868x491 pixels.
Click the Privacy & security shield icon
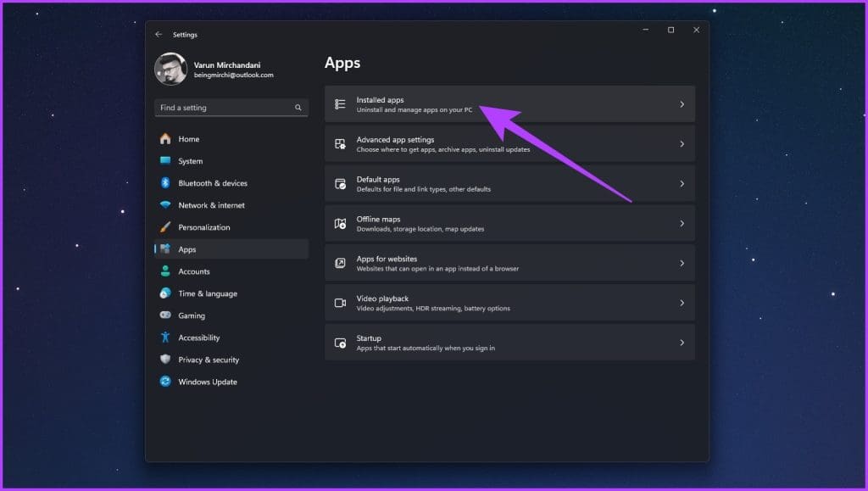click(x=165, y=360)
